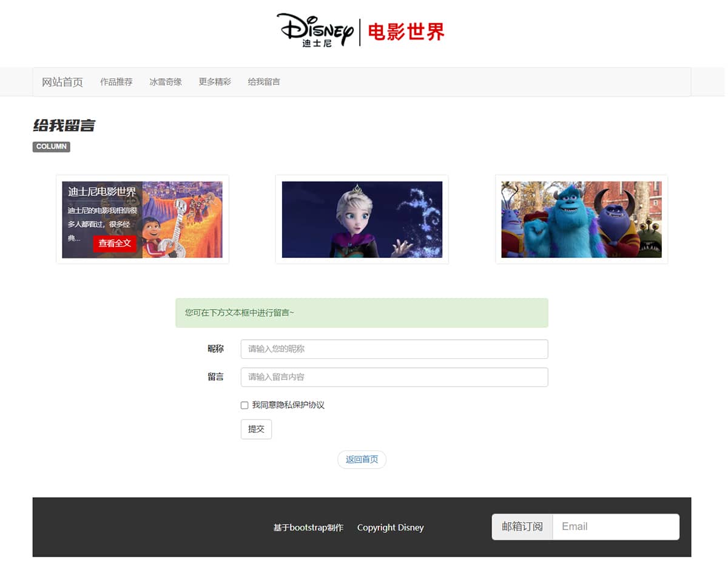Viewport: 728px width, 584px height.
Task: Open 网站首页 in navigation bar
Action: [62, 82]
